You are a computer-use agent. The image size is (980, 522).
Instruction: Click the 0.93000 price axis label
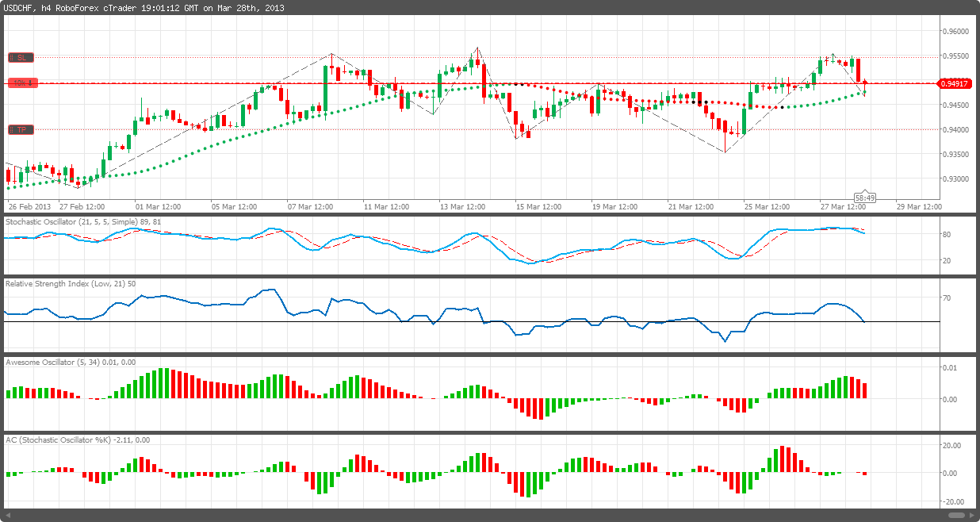pyautogui.click(x=955, y=178)
